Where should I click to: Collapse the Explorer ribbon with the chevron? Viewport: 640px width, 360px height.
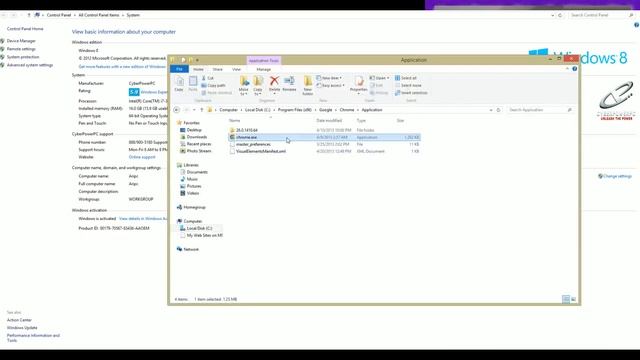tap(567, 69)
